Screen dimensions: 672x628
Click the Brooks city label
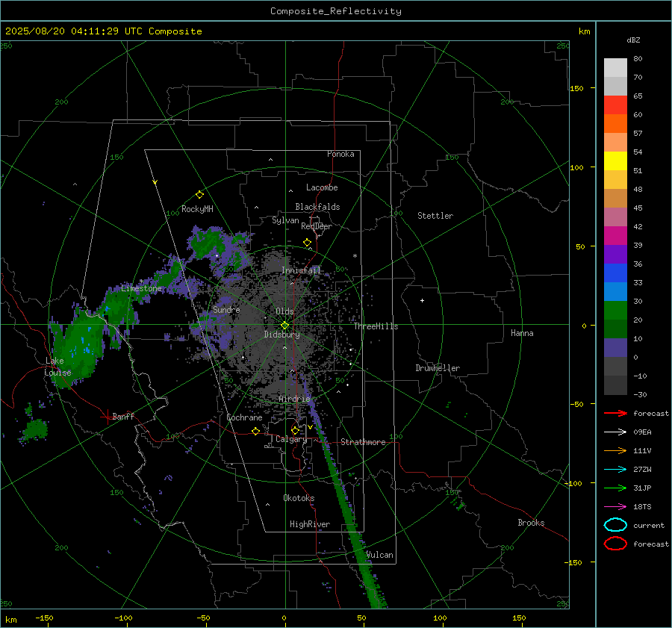pyautogui.click(x=531, y=523)
